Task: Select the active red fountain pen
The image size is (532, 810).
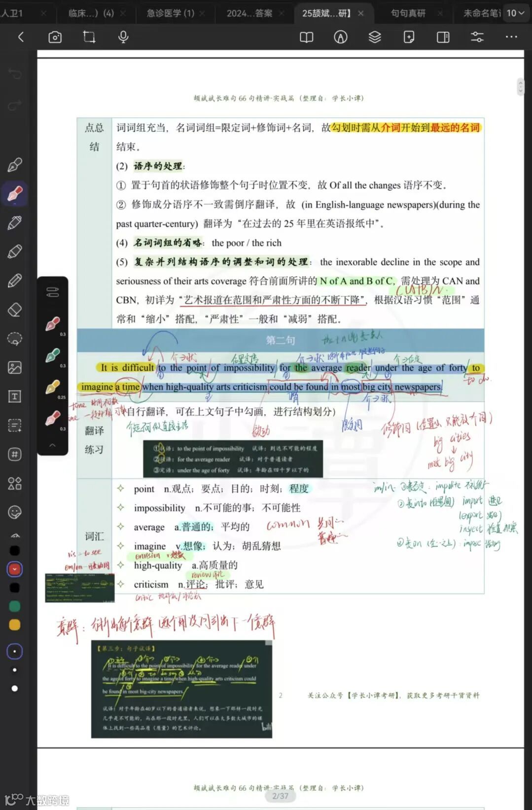Action: coord(15,194)
